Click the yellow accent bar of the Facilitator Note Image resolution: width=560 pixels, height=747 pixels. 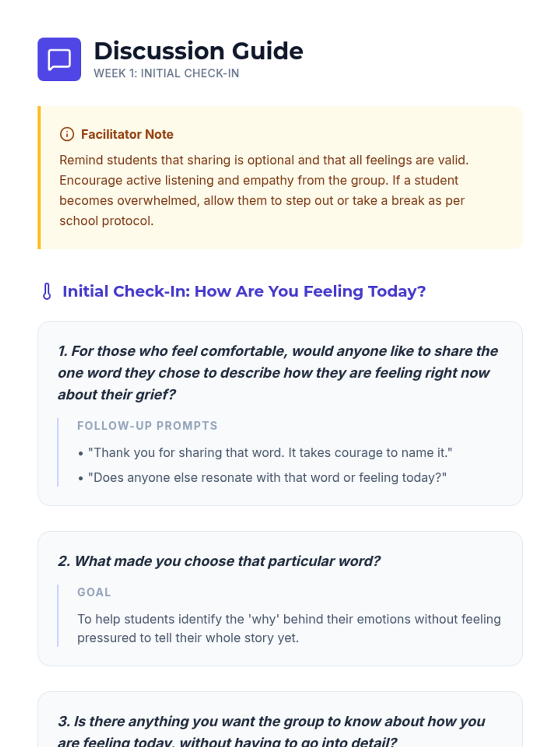[39, 177]
